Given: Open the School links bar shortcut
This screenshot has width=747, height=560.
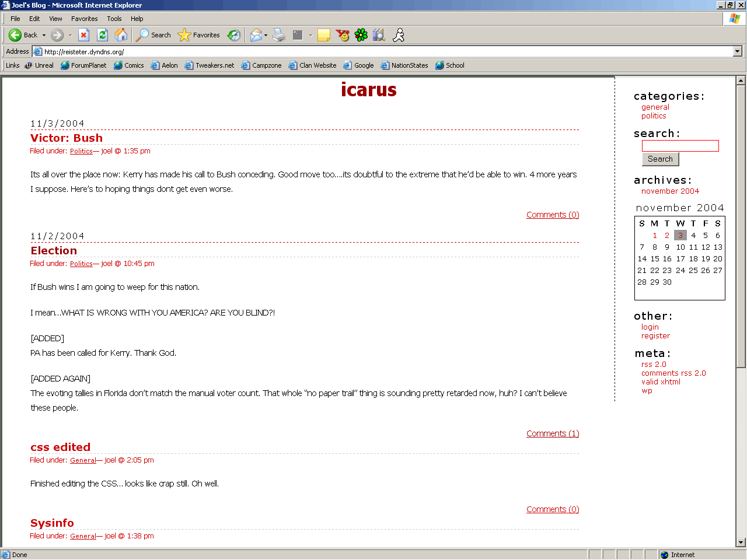Looking at the screenshot, I should pos(450,65).
